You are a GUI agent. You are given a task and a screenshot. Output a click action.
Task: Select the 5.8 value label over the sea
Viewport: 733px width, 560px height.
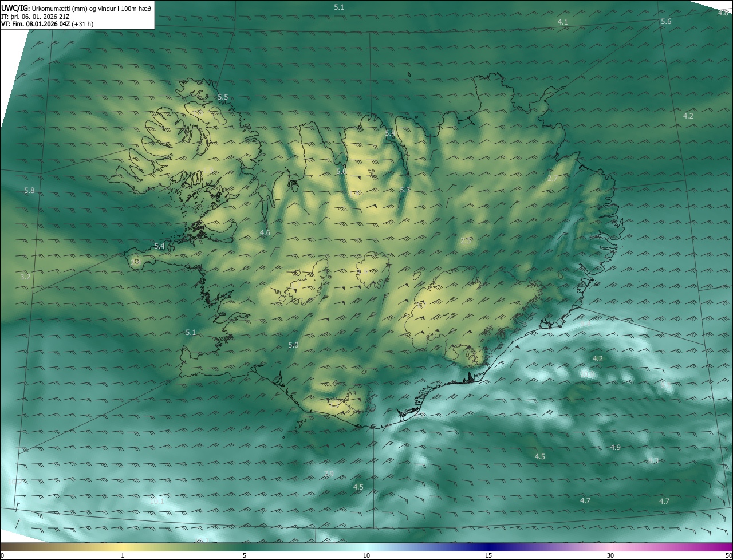click(x=29, y=190)
